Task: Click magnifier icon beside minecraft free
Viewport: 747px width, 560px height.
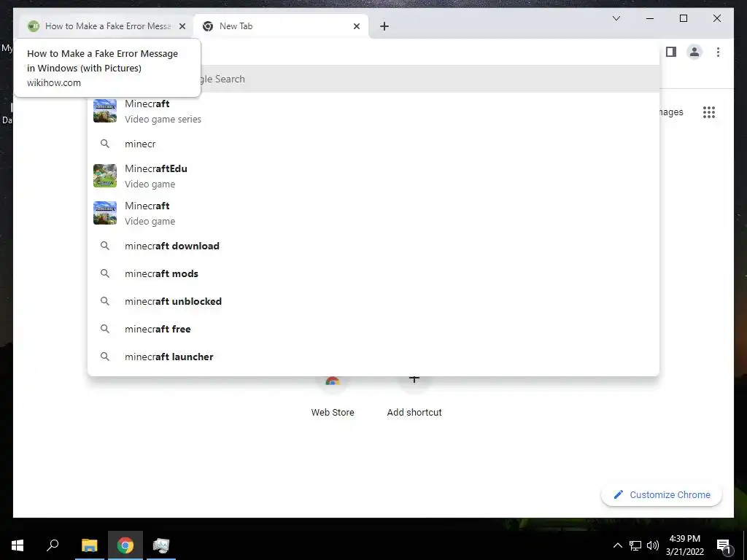Action: pyautogui.click(x=105, y=329)
